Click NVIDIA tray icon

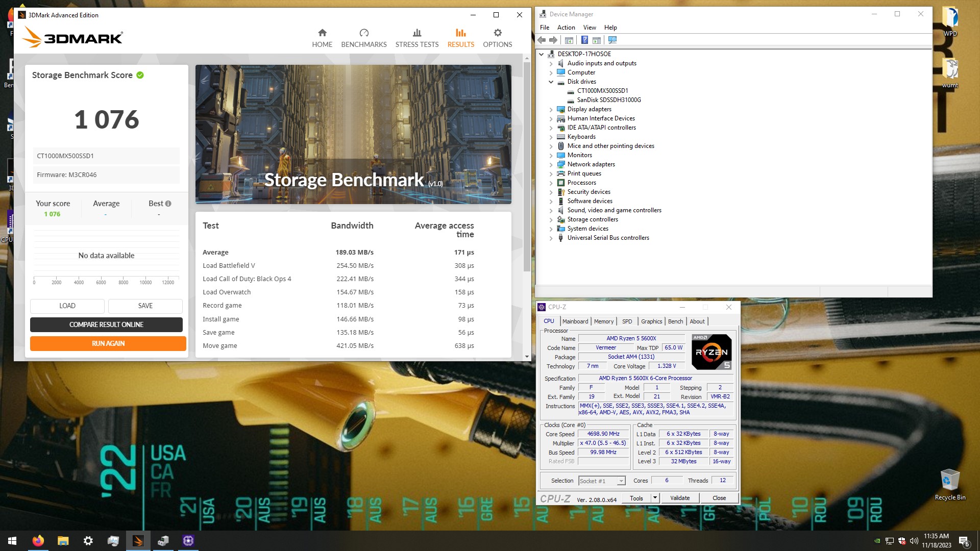pyautogui.click(x=877, y=541)
